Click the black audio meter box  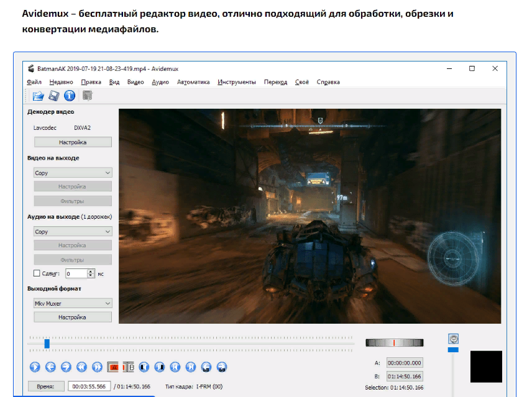[486, 367]
